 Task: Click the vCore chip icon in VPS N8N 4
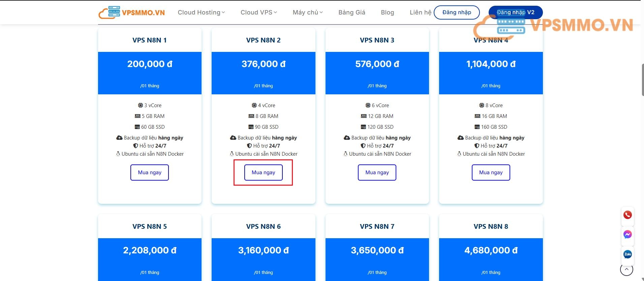482,105
